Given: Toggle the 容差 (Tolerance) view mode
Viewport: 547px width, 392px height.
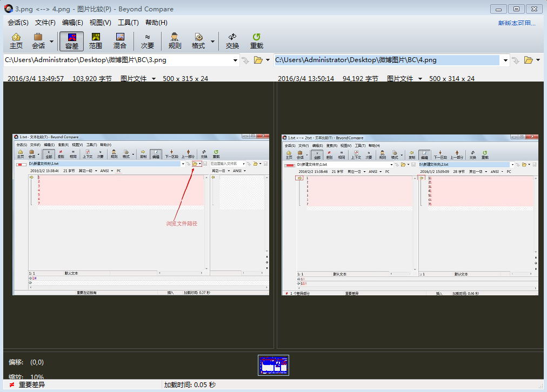Looking at the screenshot, I should tap(71, 40).
